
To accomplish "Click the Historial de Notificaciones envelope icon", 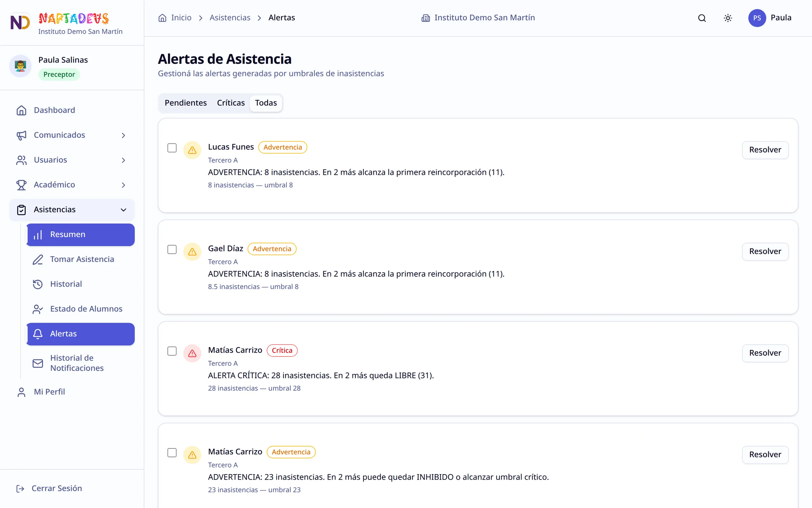I will (38, 363).
